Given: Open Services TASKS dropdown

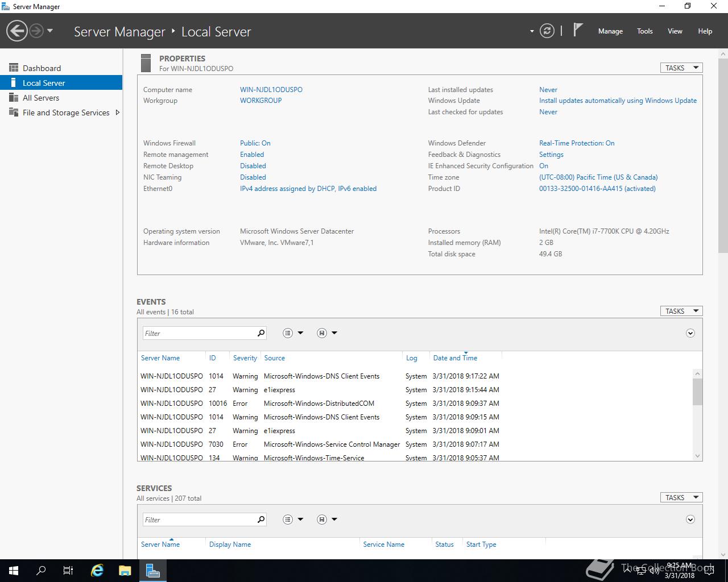Looking at the screenshot, I should 681,497.
